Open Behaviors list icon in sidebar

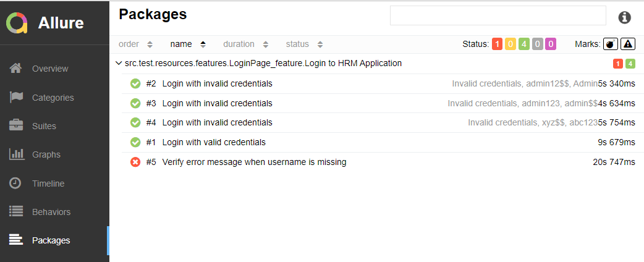[x=16, y=212]
